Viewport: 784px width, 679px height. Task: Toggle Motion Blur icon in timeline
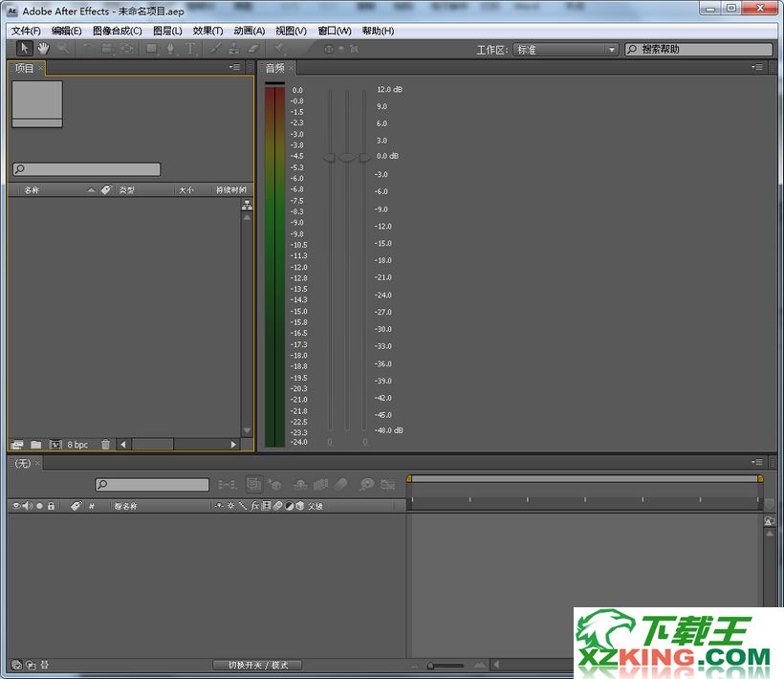pyautogui.click(x=340, y=484)
